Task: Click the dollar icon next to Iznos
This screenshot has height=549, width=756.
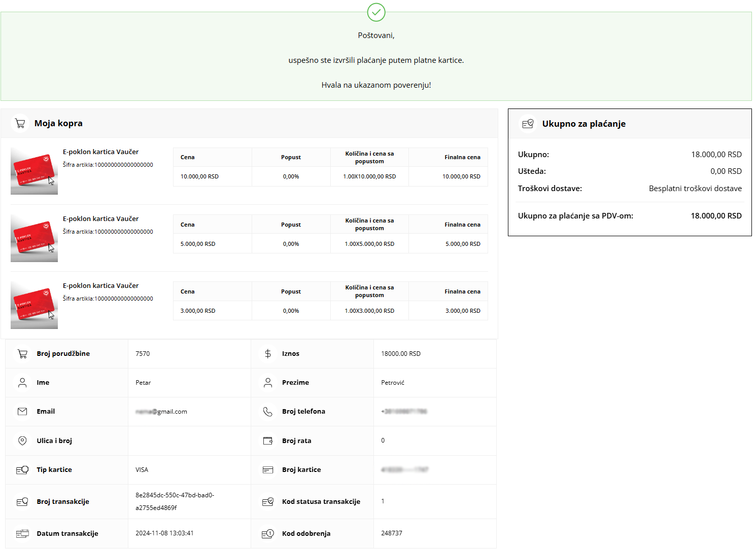Action: [x=268, y=354]
